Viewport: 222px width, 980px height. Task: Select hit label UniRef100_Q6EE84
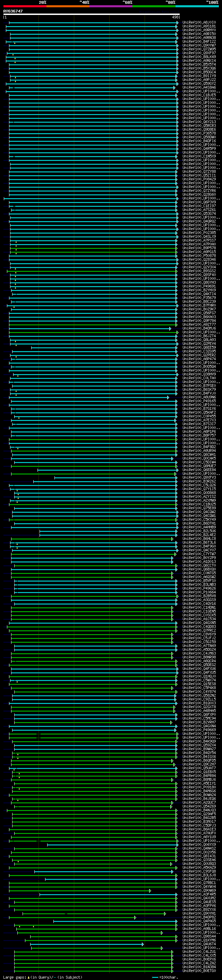[199, 470]
